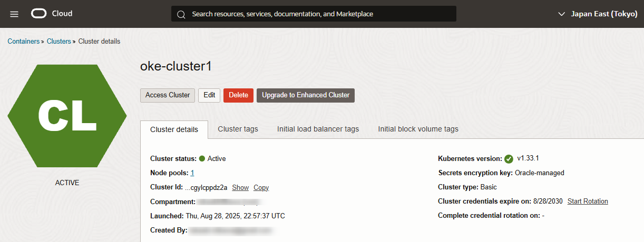The image size is (644, 242).
Task: Click the Oracle-managed encryption key value
Action: tap(540, 173)
